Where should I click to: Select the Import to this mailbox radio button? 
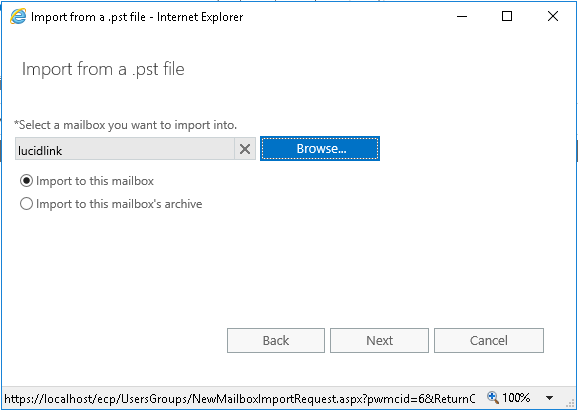pyautogui.click(x=26, y=181)
